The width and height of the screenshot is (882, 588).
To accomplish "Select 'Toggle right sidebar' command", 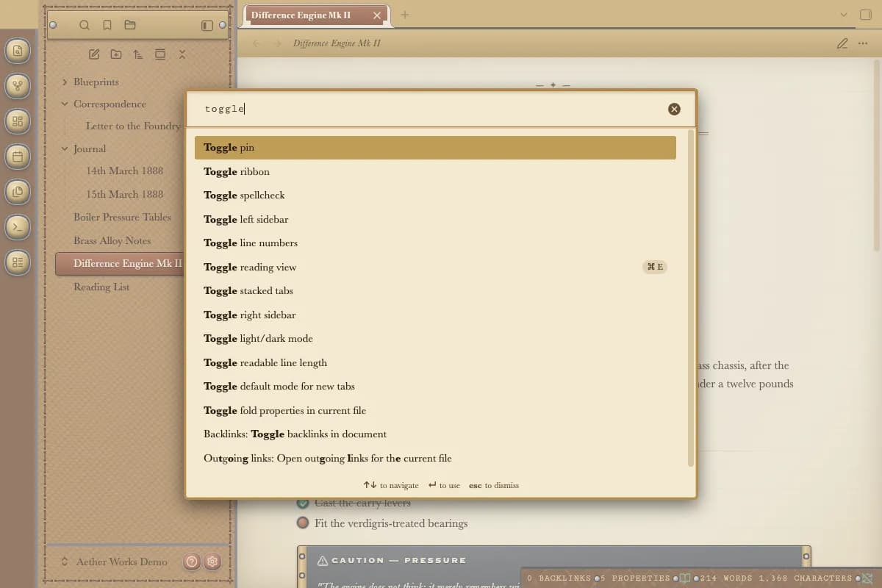I will [435, 315].
